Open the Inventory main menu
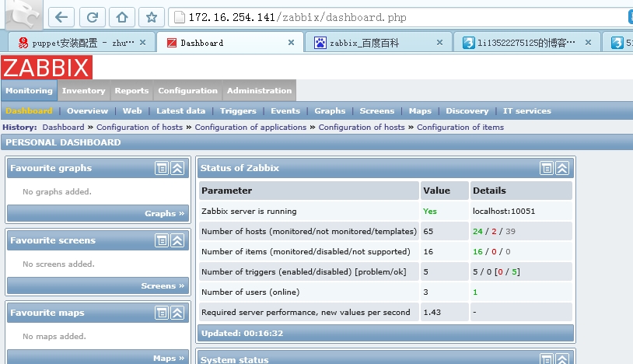 tap(83, 90)
